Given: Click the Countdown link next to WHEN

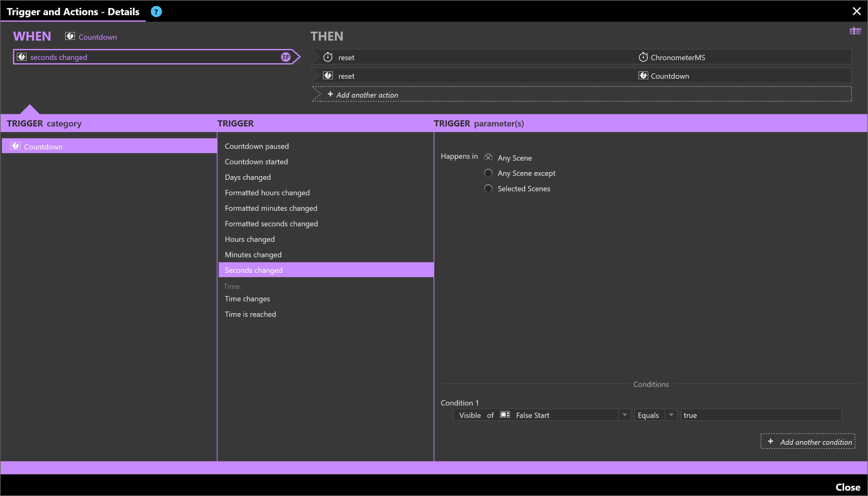Looking at the screenshot, I should point(97,37).
